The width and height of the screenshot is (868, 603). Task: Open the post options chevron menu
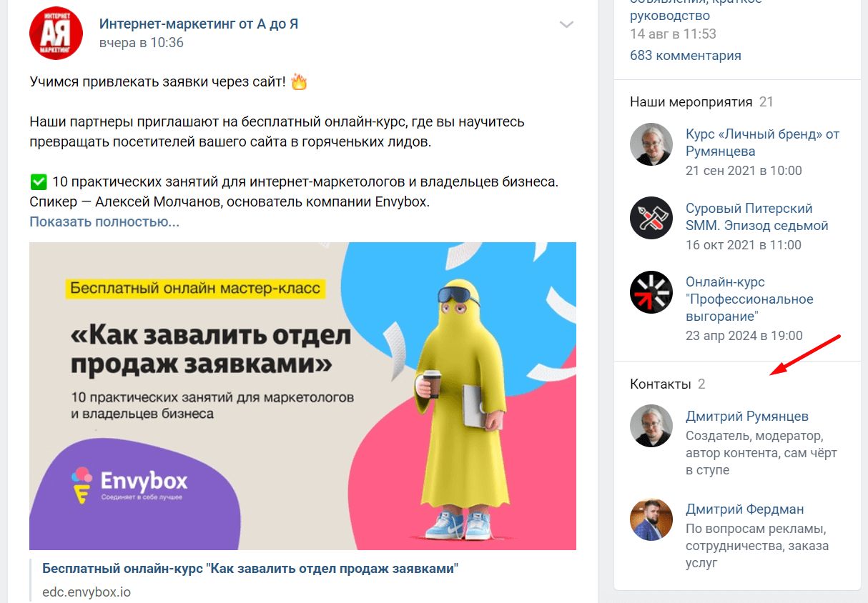[566, 25]
